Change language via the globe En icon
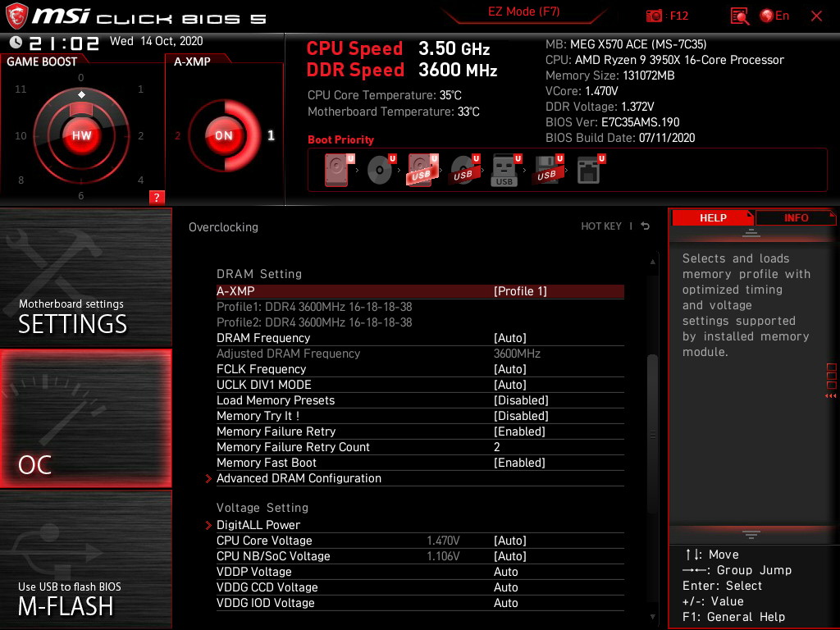This screenshot has width=840, height=630. (x=774, y=16)
